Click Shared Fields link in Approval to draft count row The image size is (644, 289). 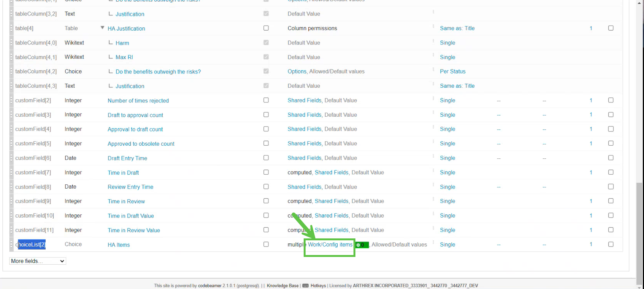pyautogui.click(x=304, y=129)
